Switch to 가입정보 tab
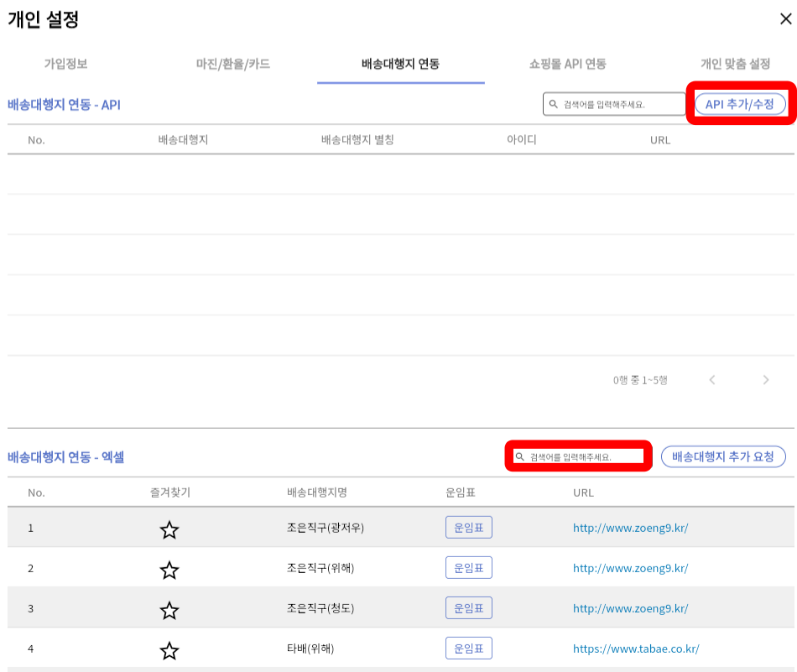797x672 pixels. 66,64
